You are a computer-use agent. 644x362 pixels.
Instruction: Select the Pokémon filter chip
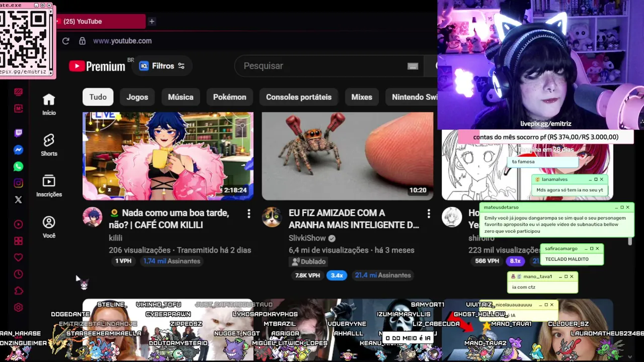(x=229, y=97)
